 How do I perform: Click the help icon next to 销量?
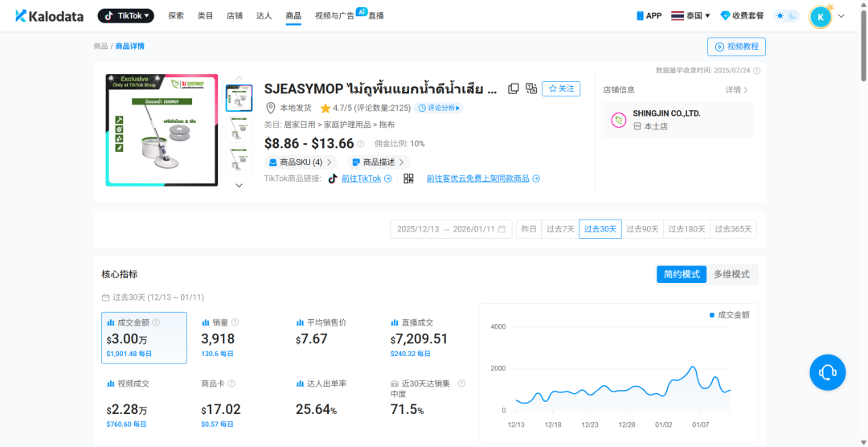[x=235, y=322]
